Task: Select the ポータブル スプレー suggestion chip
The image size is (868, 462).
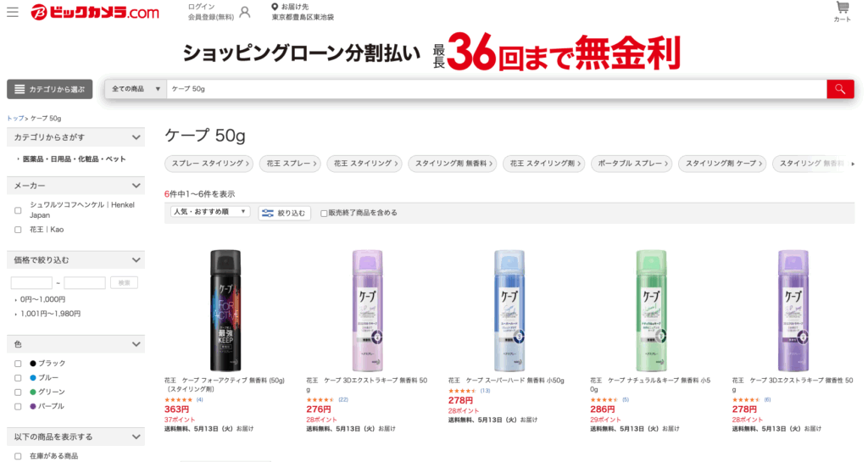Action: click(632, 164)
